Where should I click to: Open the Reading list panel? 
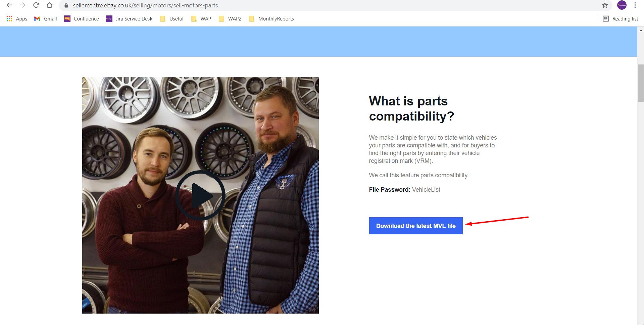pos(621,19)
